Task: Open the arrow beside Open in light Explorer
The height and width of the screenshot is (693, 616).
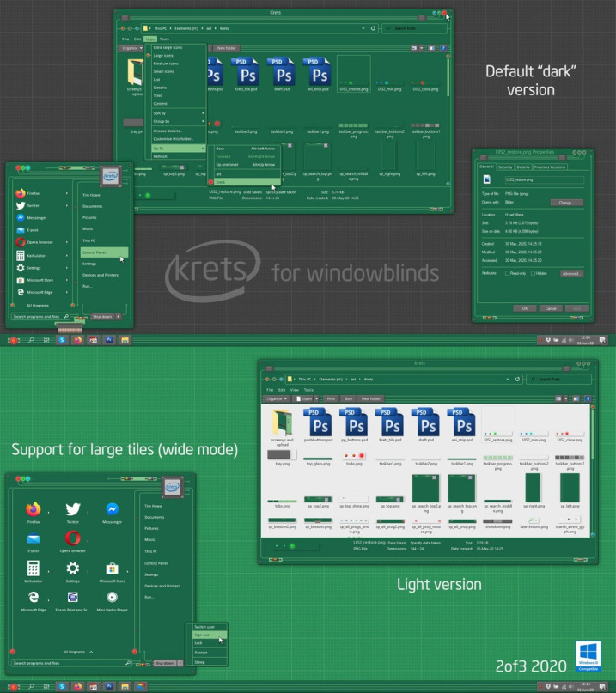Action: click(x=317, y=398)
